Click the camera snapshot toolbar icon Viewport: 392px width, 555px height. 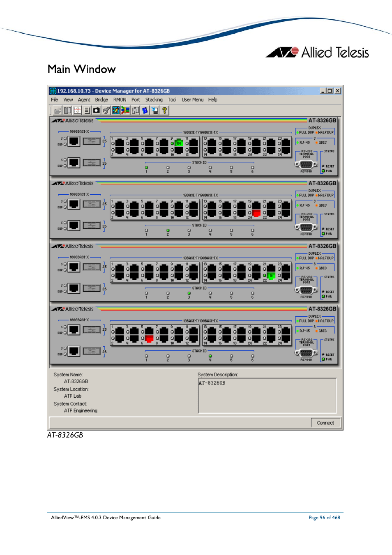click(x=97, y=111)
